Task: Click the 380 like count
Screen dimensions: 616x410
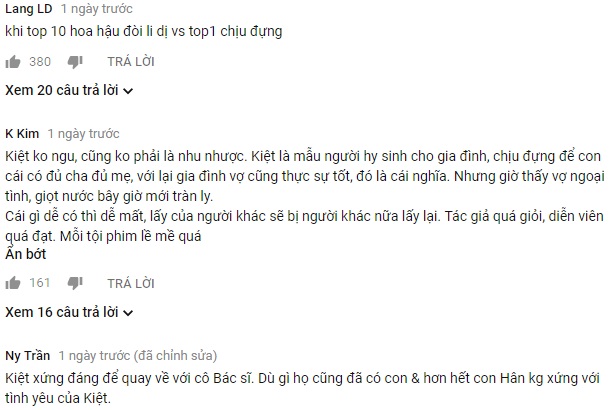Action: [x=40, y=62]
